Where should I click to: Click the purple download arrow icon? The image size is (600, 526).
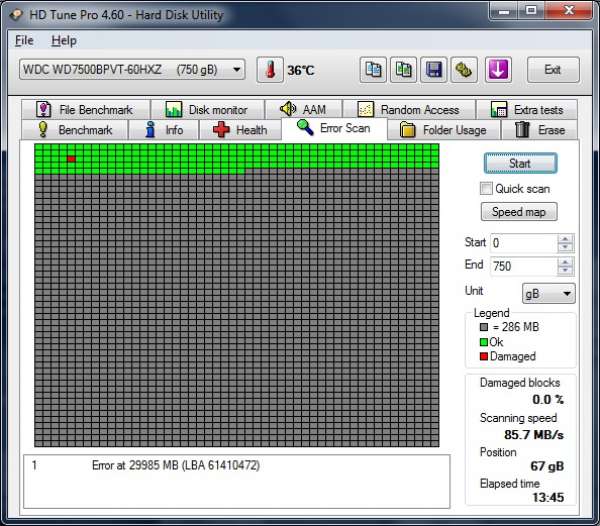click(x=498, y=70)
